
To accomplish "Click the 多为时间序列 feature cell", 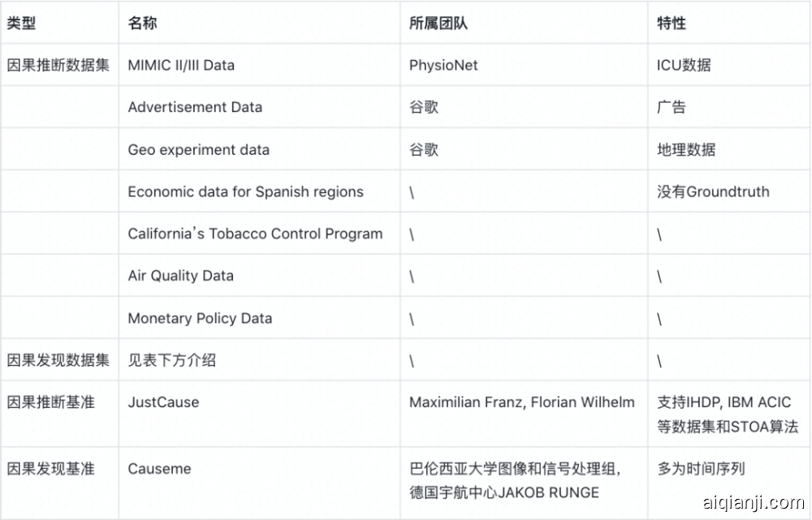I will tap(701, 469).
